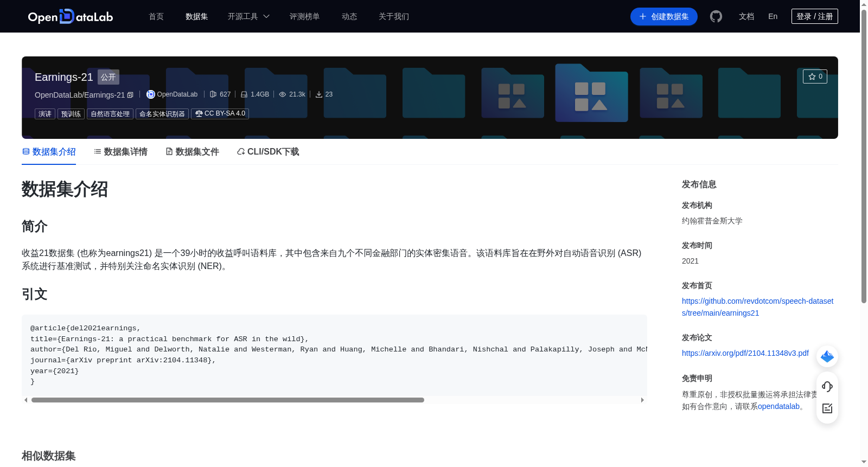Click the view count eye icon
The height and width of the screenshot is (467, 868).
click(283, 94)
